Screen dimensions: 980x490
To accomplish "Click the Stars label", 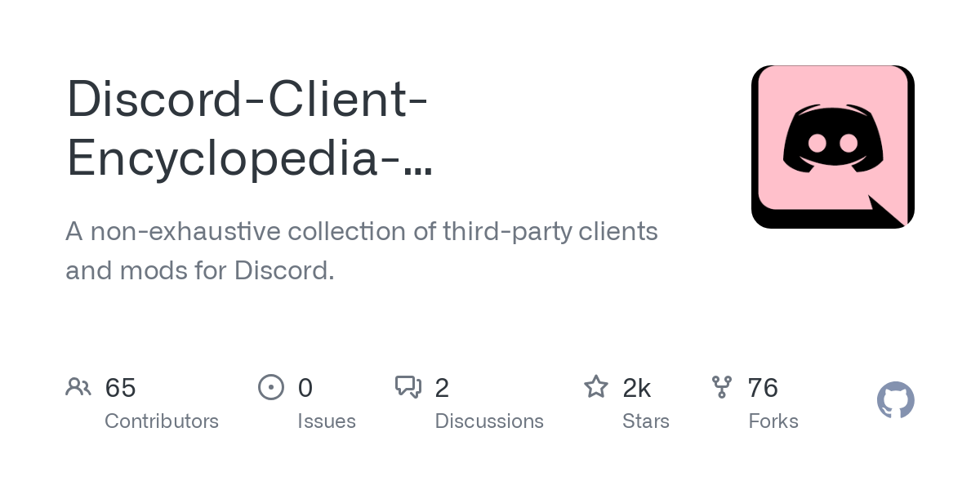I will click(x=646, y=421).
